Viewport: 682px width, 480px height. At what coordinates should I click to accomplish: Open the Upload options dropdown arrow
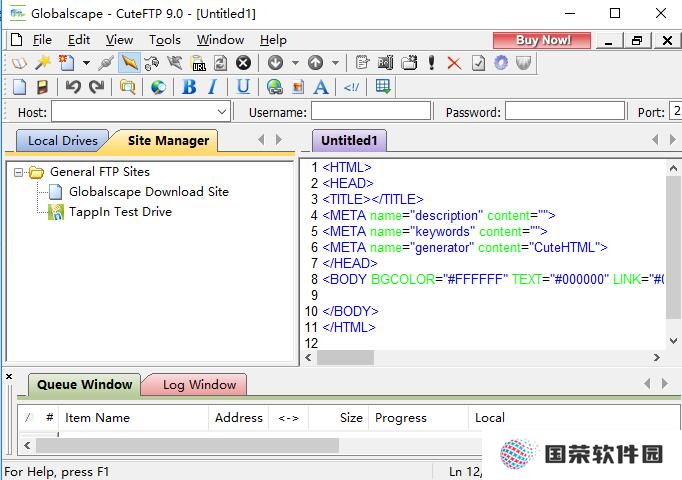[x=335, y=63]
